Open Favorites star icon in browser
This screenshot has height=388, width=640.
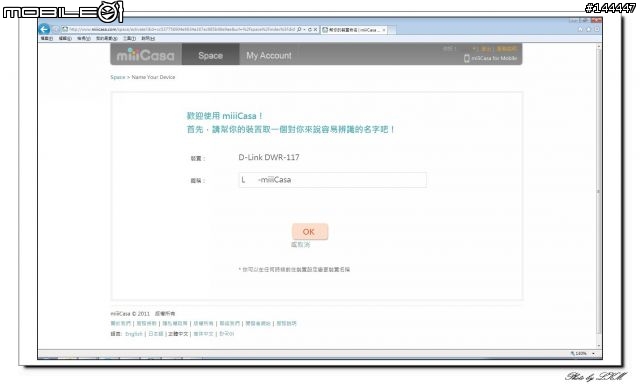[x=589, y=29]
